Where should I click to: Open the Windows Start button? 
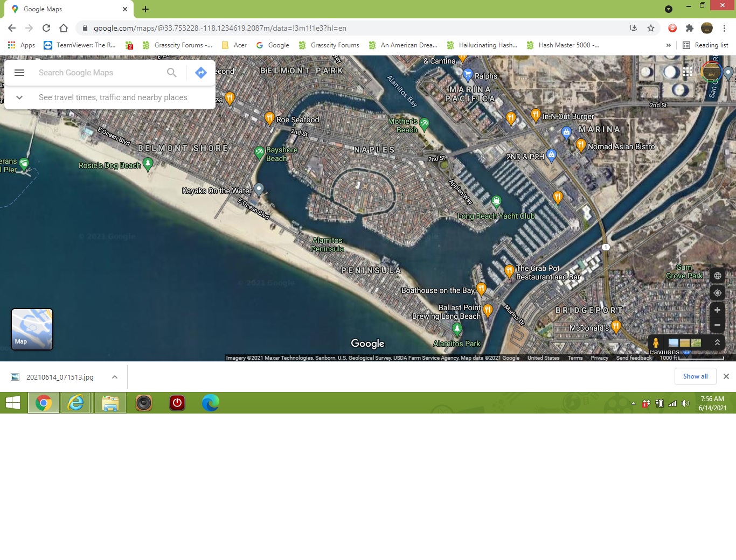13,403
